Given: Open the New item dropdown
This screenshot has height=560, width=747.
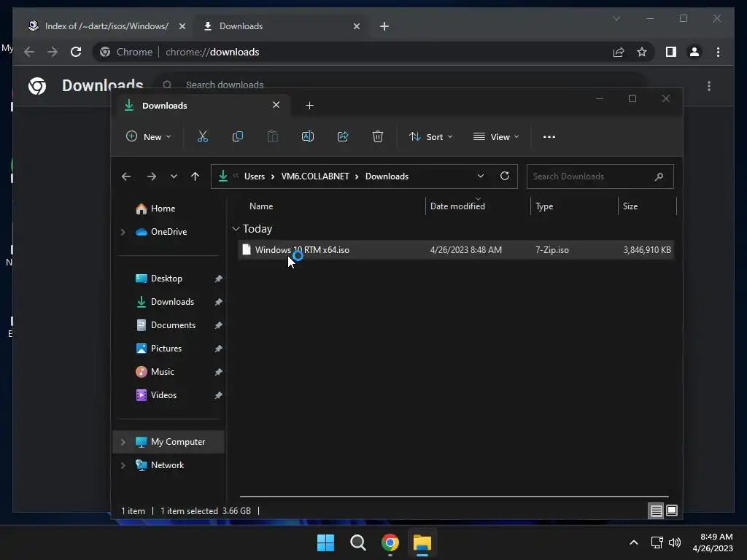Looking at the screenshot, I should pyautogui.click(x=149, y=136).
